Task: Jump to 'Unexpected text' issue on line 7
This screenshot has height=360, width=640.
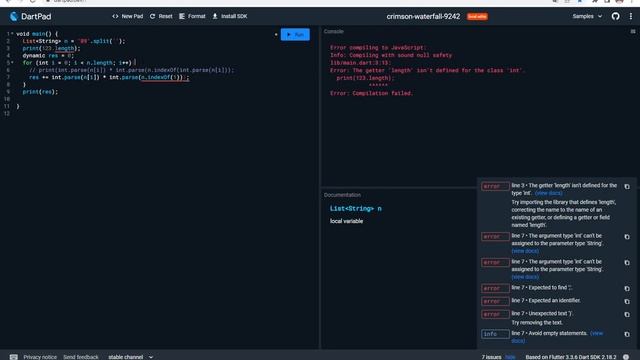Action: click(x=542, y=313)
